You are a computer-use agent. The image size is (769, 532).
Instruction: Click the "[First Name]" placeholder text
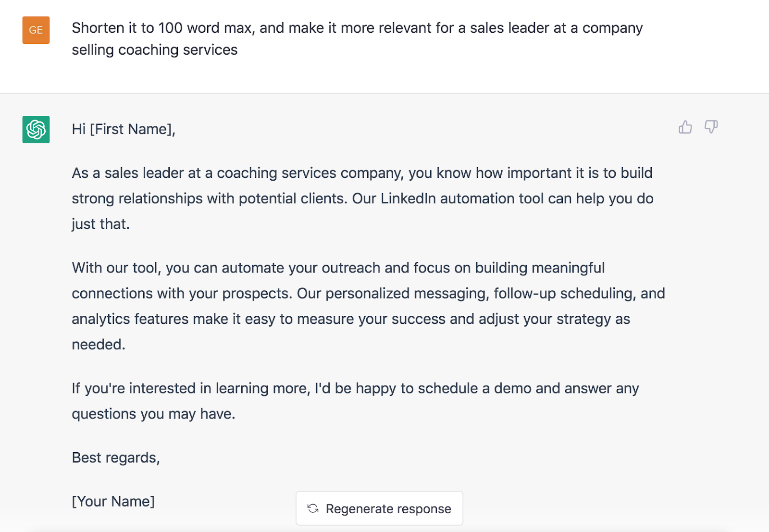click(131, 129)
